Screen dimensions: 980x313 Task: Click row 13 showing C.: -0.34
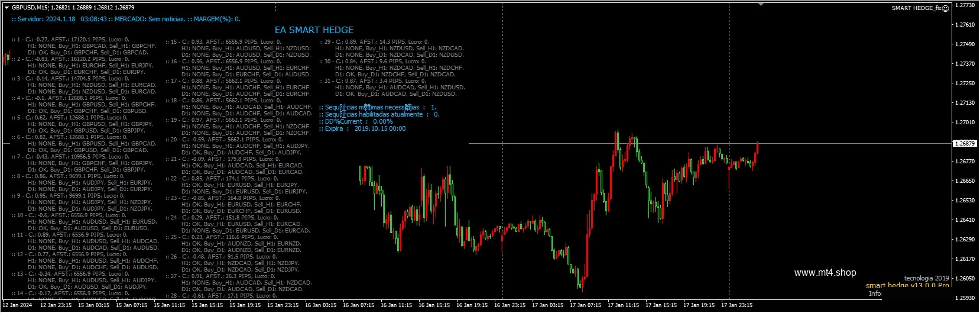click(x=72, y=274)
